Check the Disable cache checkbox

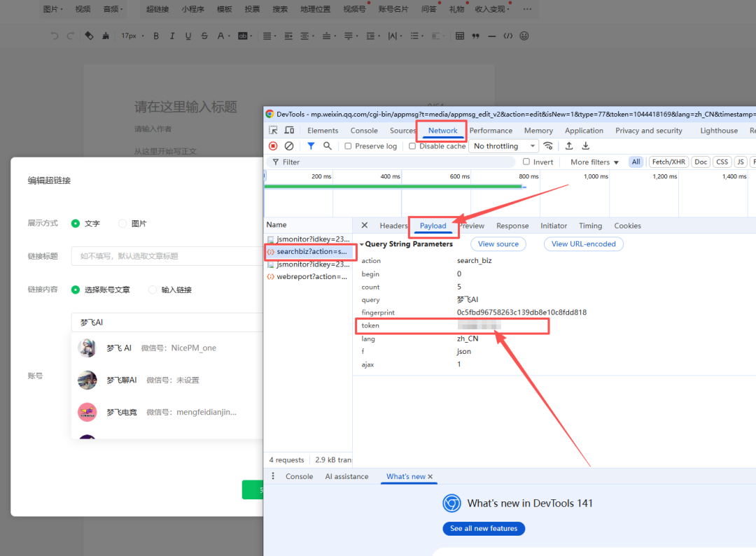(412, 146)
